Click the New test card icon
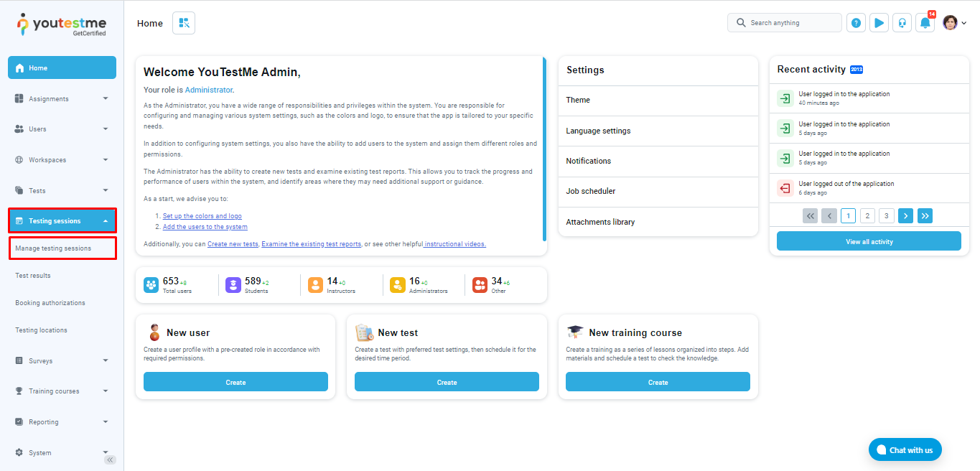980x471 pixels. point(364,332)
